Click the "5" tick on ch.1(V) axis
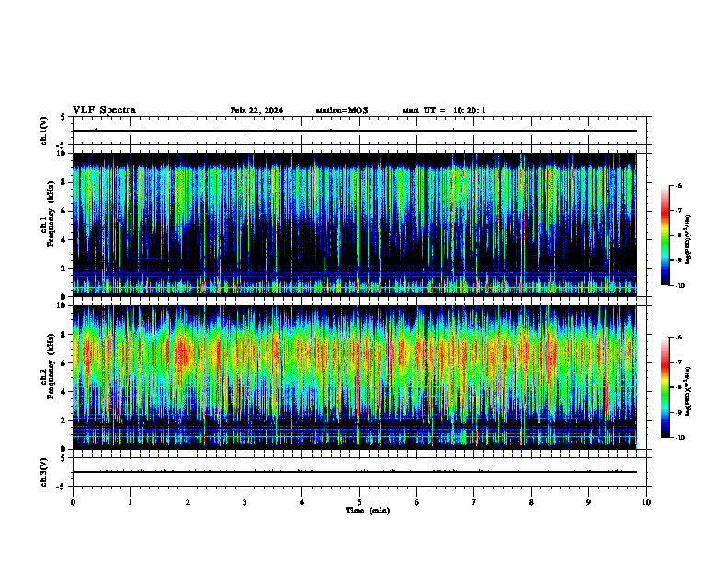 [x=64, y=117]
